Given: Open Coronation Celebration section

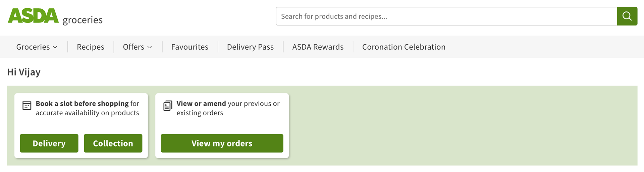Looking at the screenshot, I should [404, 47].
